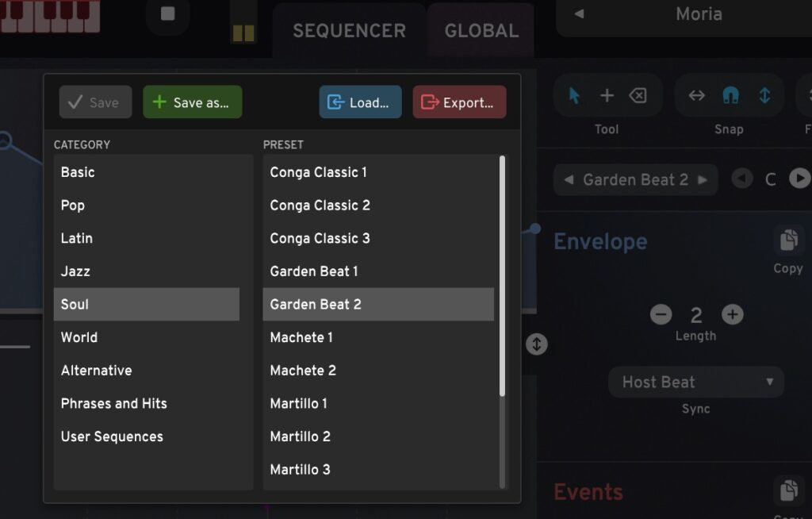The width and height of the screenshot is (812, 519).
Task: Click the Events copy icon
Action: (787, 491)
